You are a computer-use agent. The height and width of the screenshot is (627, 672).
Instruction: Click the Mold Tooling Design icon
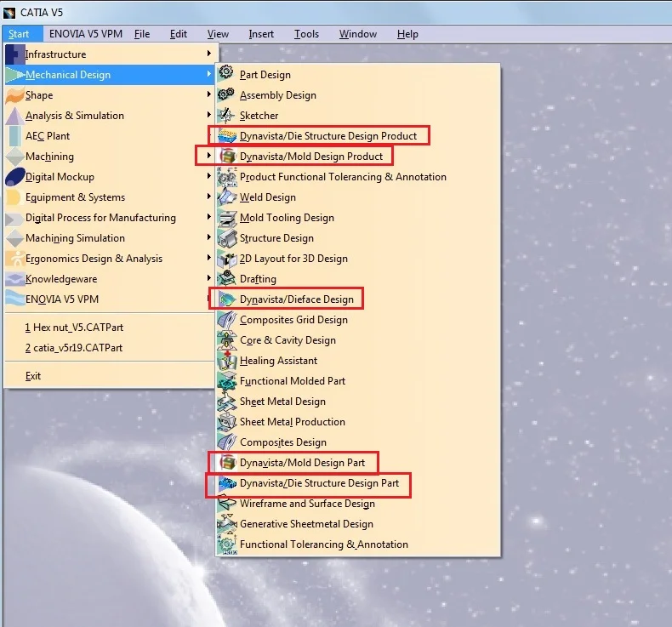(x=227, y=218)
